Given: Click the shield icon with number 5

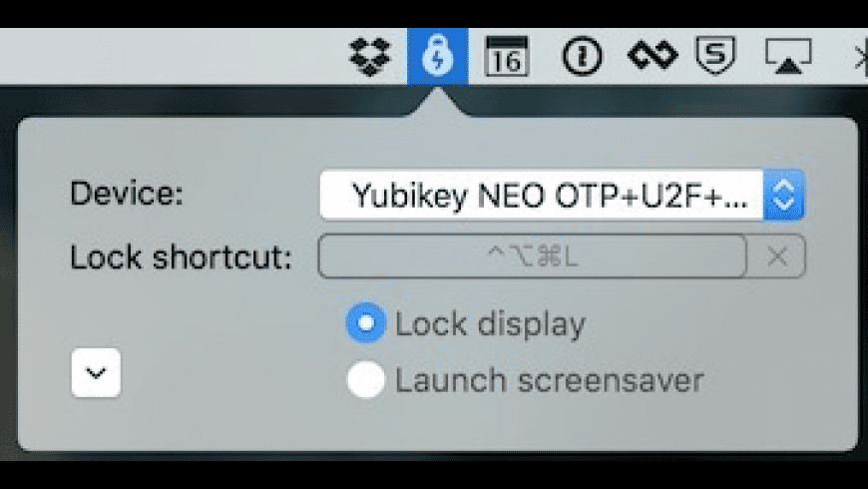Looking at the screenshot, I should pyautogui.click(x=713, y=58).
